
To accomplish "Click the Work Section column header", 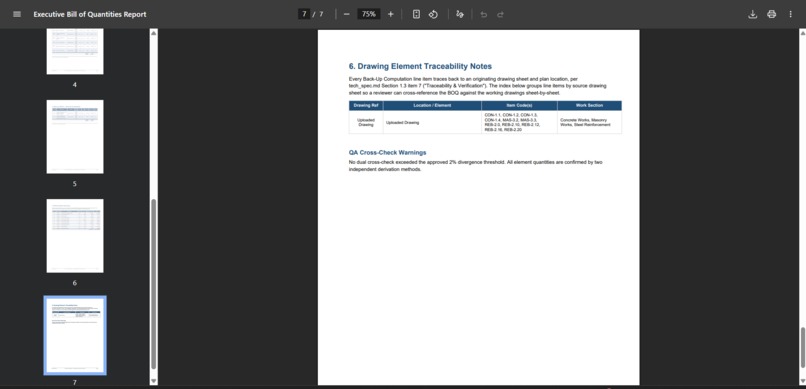I will (x=590, y=105).
